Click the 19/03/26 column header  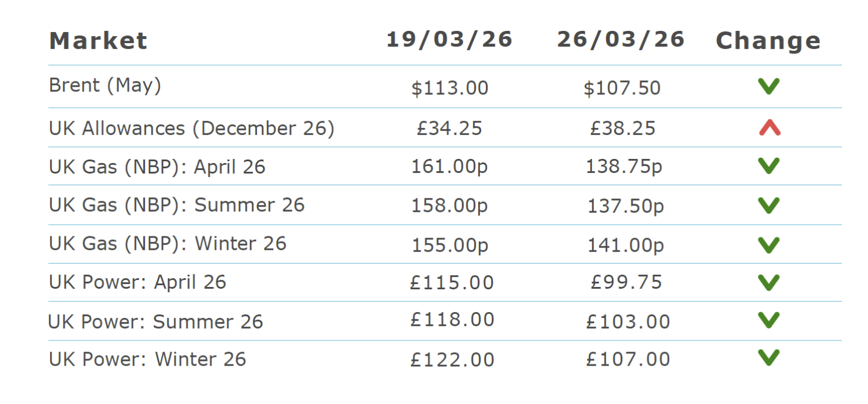[x=449, y=40]
